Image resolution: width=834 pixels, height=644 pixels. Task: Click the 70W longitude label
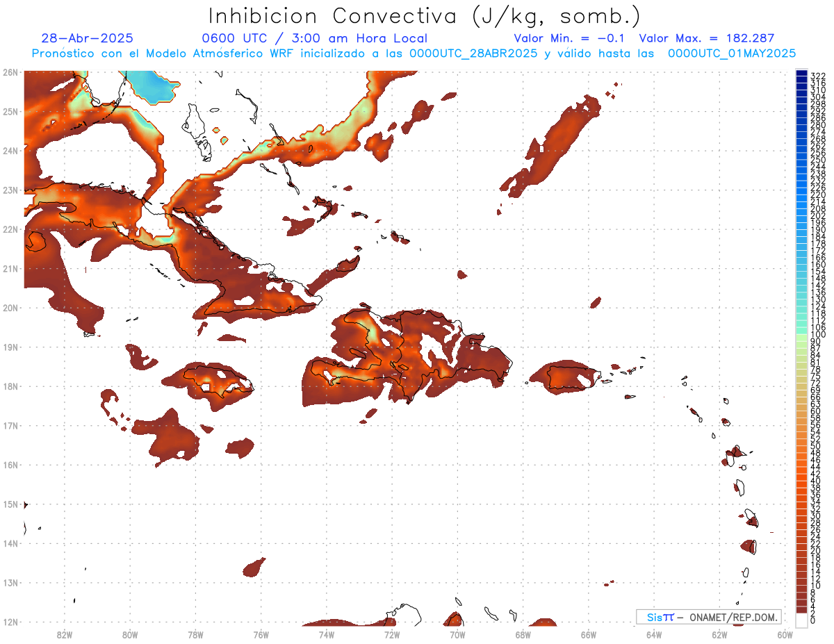click(457, 634)
